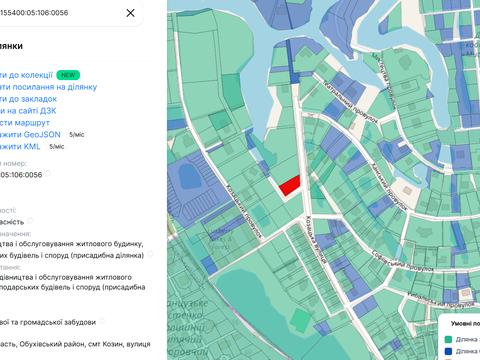The width and height of the screenshot is (480, 360).
Task: Click 'Козинська вулиця' street label on map
Action: pyautogui.click(x=316, y=240)
